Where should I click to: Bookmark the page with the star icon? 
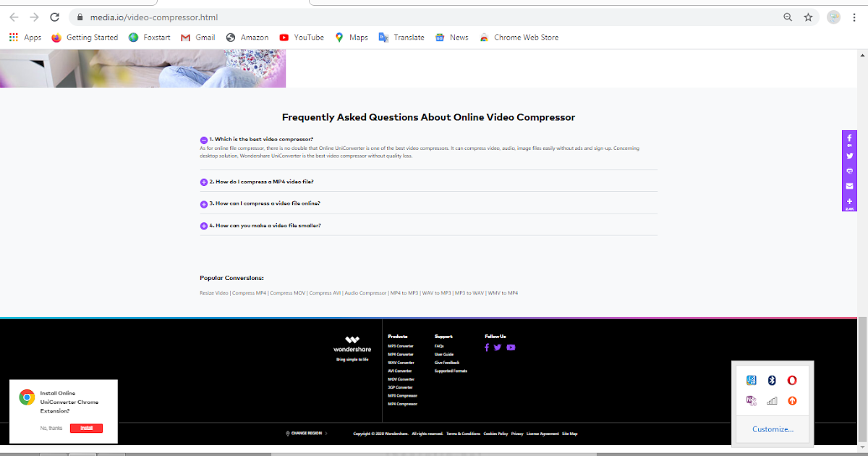pyautogui.click(x=808, y=17)
